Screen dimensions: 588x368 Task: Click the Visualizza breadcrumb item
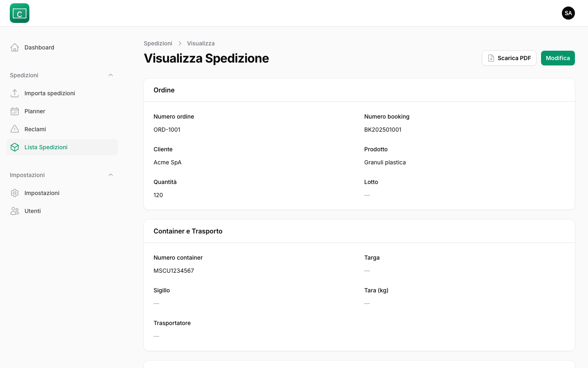(x=200, y=43)
